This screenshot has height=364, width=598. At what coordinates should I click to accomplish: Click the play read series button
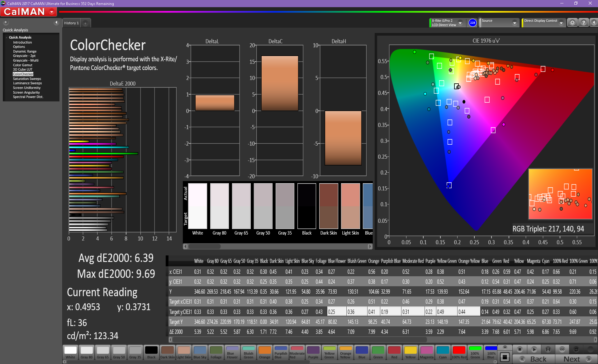click(534, 349)
